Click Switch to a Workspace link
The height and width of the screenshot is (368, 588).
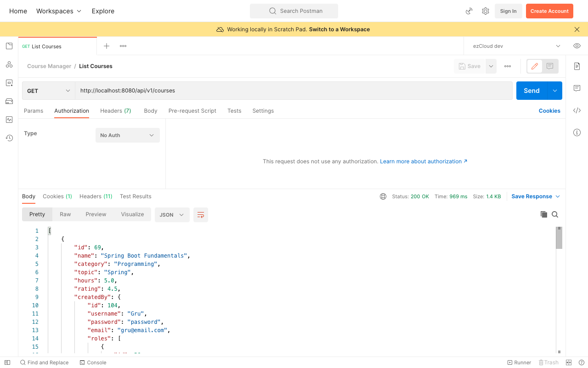click(339, 29)
